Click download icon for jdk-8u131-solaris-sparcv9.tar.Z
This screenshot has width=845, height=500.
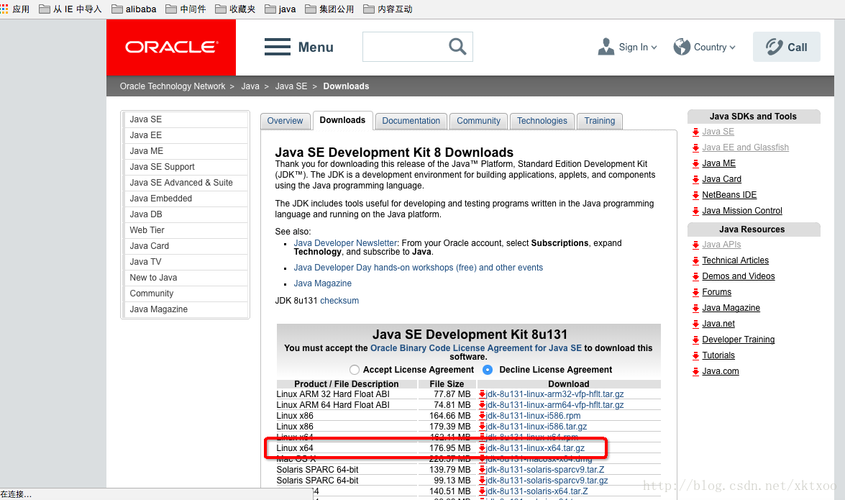coord(482,470)
